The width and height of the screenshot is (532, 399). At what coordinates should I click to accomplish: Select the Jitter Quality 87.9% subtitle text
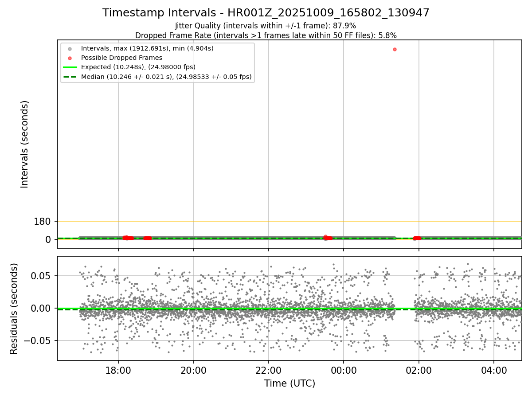click(x=266, y=26)
